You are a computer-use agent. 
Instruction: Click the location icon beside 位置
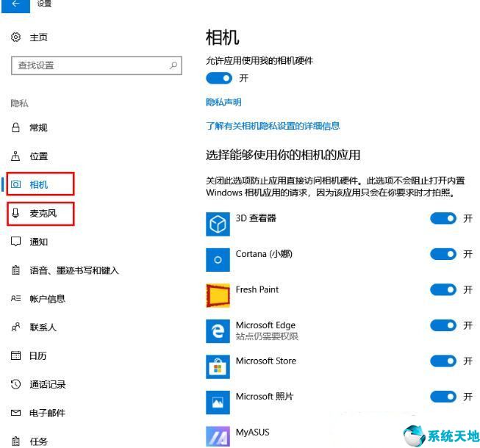click(15, 156)
